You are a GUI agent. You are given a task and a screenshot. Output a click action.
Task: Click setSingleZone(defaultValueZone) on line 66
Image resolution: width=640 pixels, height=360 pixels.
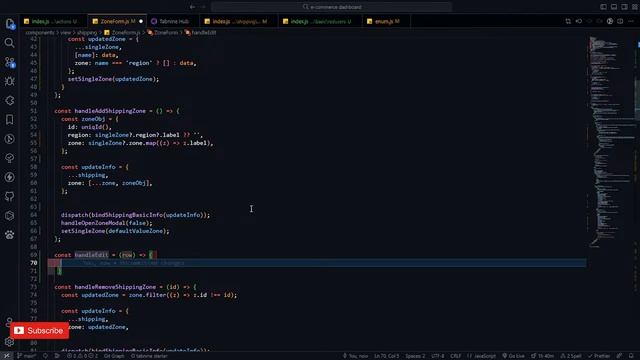click(115, 231)
